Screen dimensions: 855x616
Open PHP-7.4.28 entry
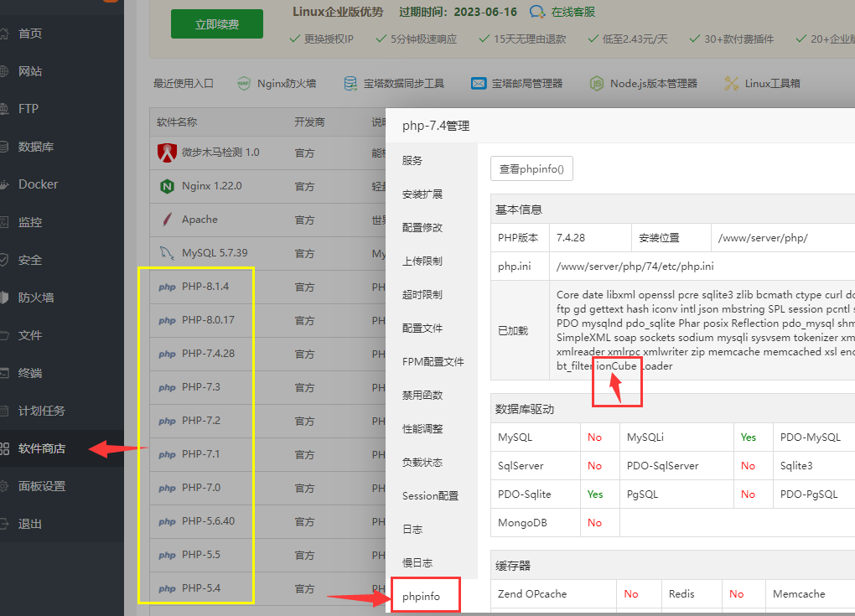(x=208, y=354)
